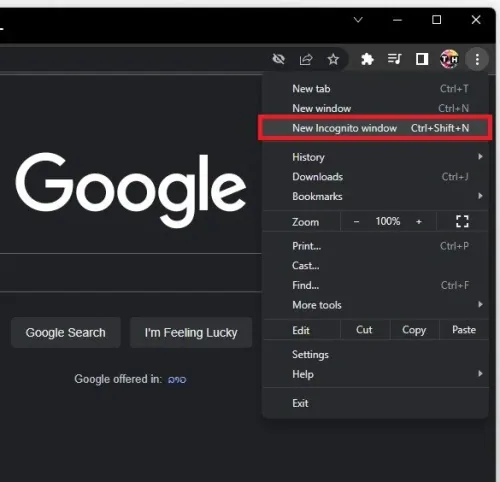Open Settings from the menu

[x=375, y=355]
